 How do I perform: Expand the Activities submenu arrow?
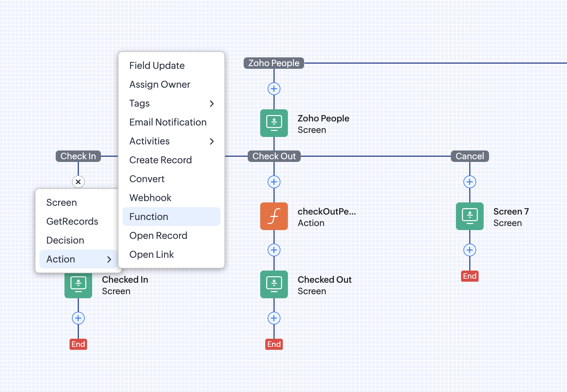[212, 141]
